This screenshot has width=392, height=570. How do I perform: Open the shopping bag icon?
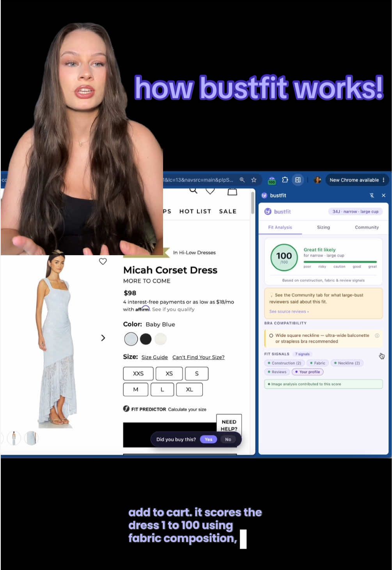[x=232, y=191]
